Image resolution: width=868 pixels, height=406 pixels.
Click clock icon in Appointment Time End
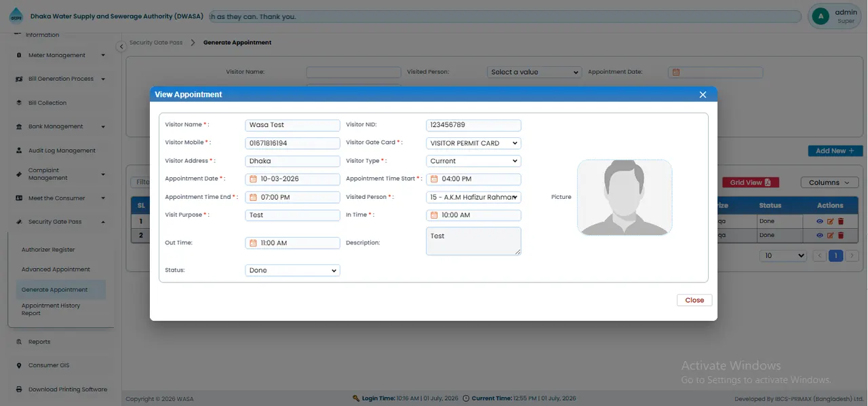(x=254, y=198)
